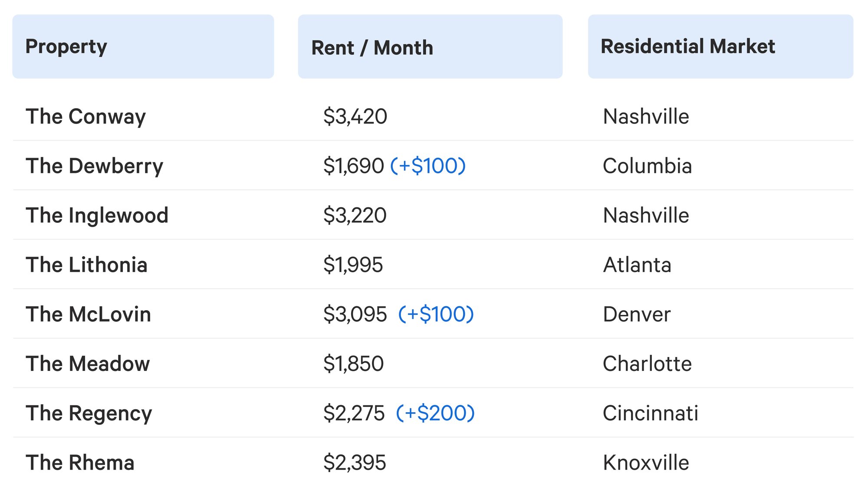Click the Property column header
Viewport: 868px width, 496px height.
tap(143, 46)
